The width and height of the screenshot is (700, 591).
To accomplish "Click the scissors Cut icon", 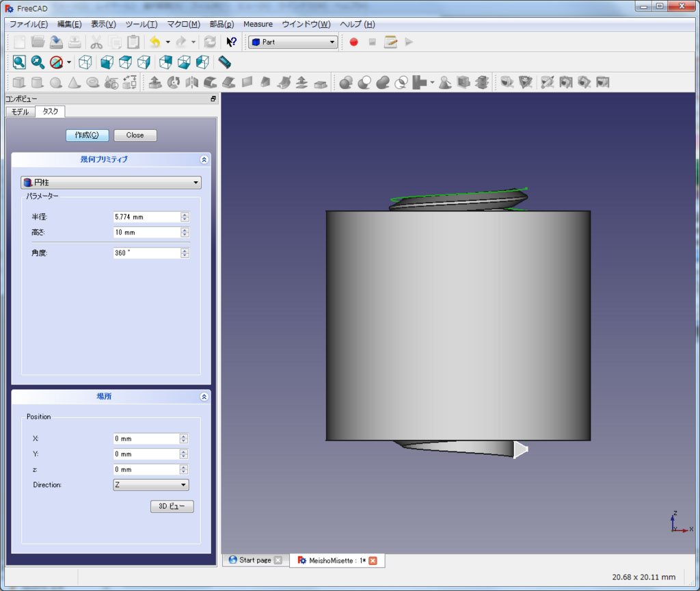I will click(x=96, y=42).
